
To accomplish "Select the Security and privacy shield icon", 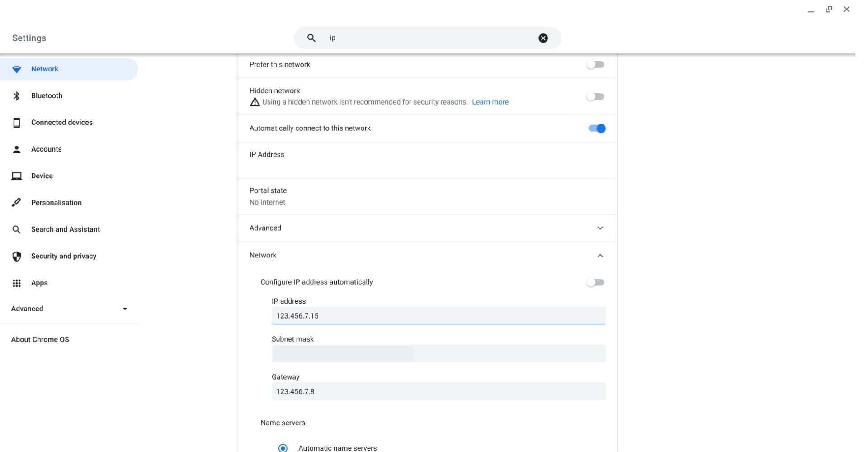I will click(x=17, y=256).
